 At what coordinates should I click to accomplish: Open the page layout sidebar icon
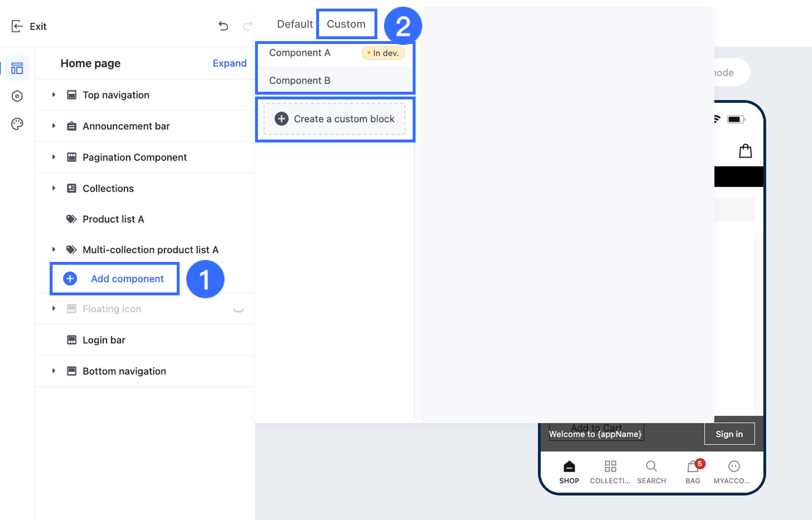[x=17, y=68]
